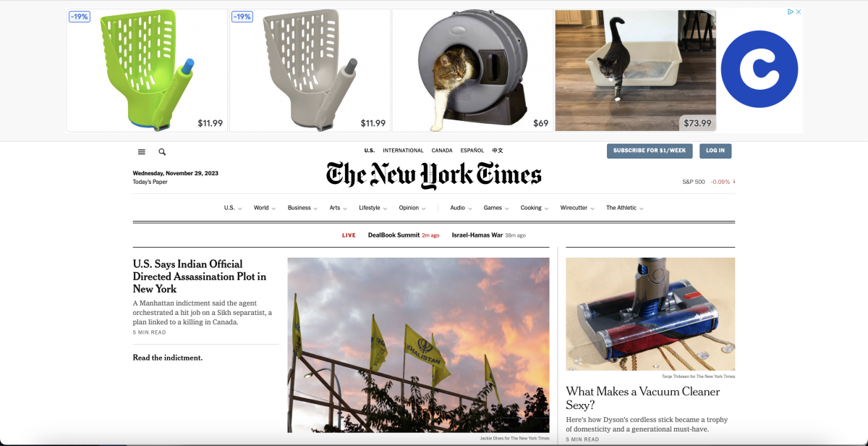Close the ad using the X icon
This screenshot has width=868, height=446.
pos(799,12)
